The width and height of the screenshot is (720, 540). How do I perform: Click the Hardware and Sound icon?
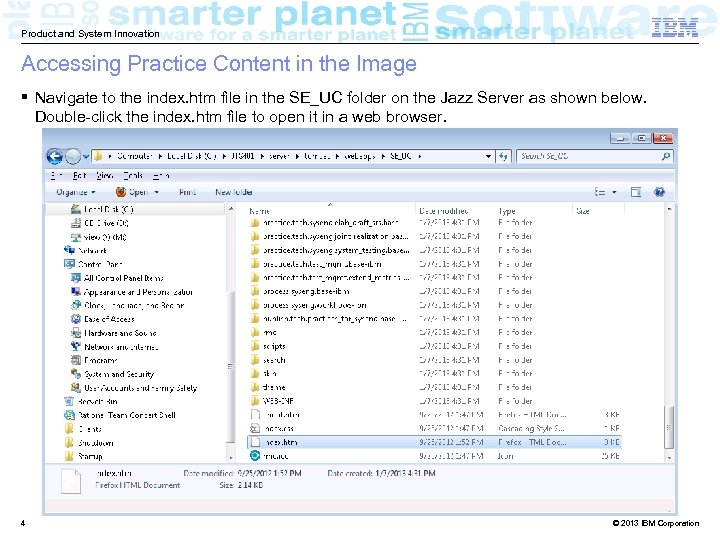pos(76,332)
